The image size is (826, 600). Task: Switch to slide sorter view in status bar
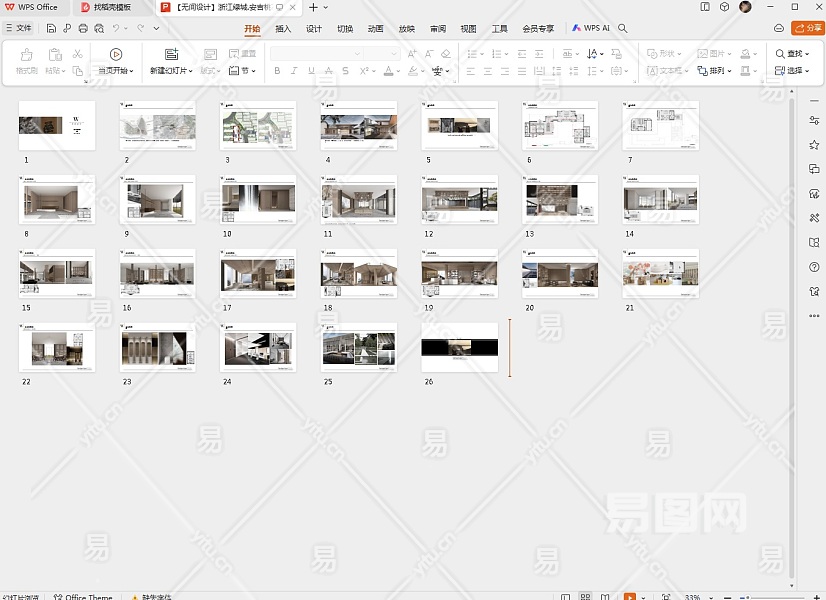point(586,596)
